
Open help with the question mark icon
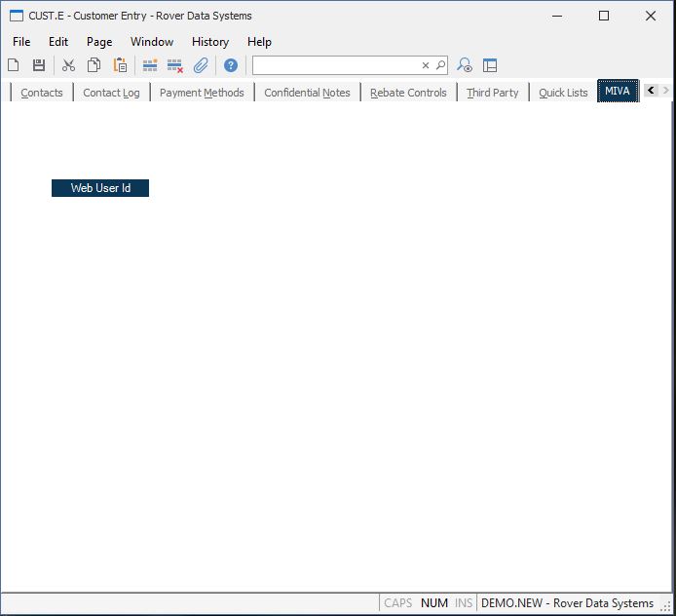coord(231,65)
